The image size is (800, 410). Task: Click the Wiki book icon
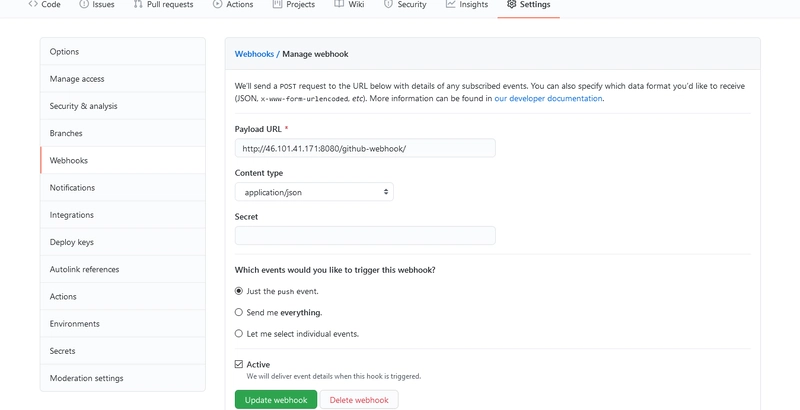(x=339, y=4)
